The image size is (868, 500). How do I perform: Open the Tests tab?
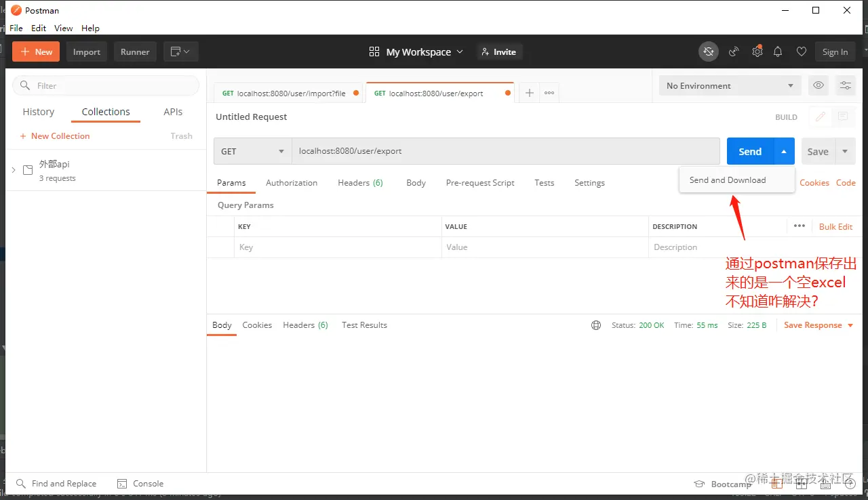click(x=545, y=183)
